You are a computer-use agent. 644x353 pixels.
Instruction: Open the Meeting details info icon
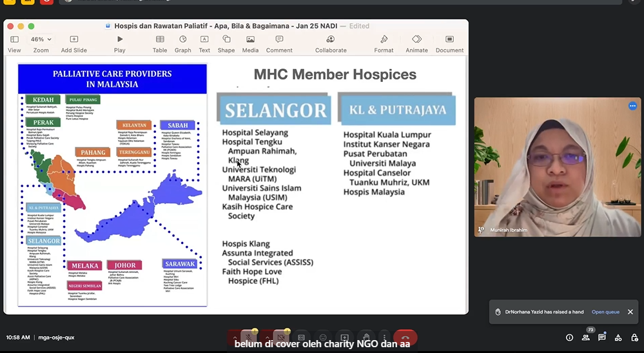(x=569, y=338)
